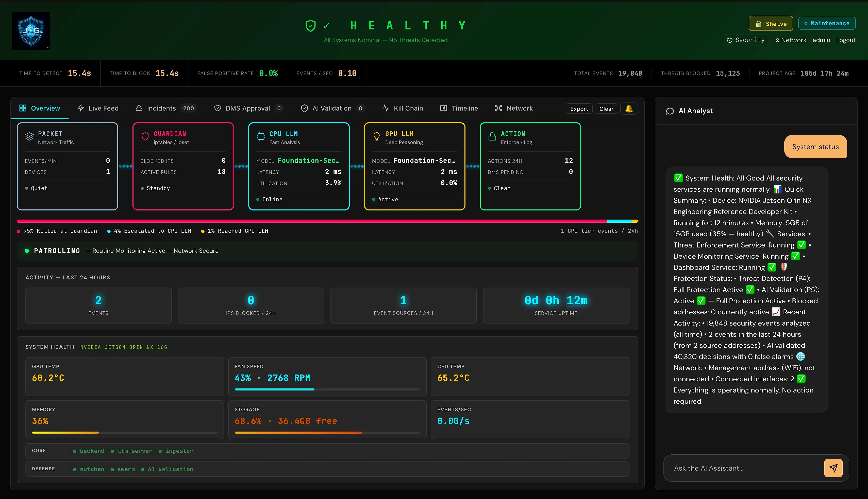This screenshot has height=499, width=868.
Task: Open the Incidents tab
Action: click(x=166, y=108)
